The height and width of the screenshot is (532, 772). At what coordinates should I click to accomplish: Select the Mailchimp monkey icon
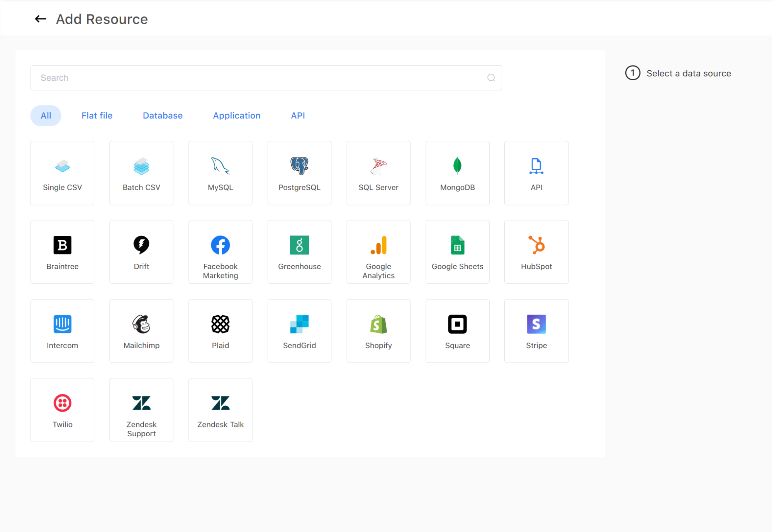tap(141, 324)
